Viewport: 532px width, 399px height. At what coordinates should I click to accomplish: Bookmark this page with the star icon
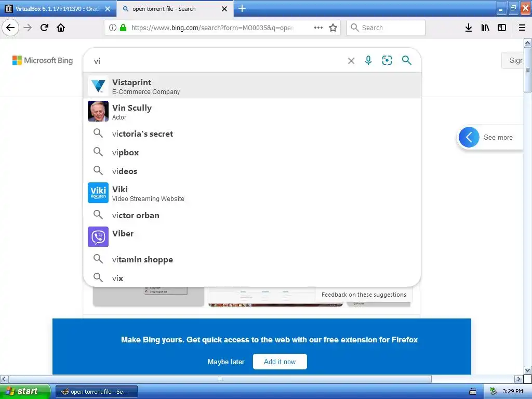pyautogui.click(x=333, y=28)
